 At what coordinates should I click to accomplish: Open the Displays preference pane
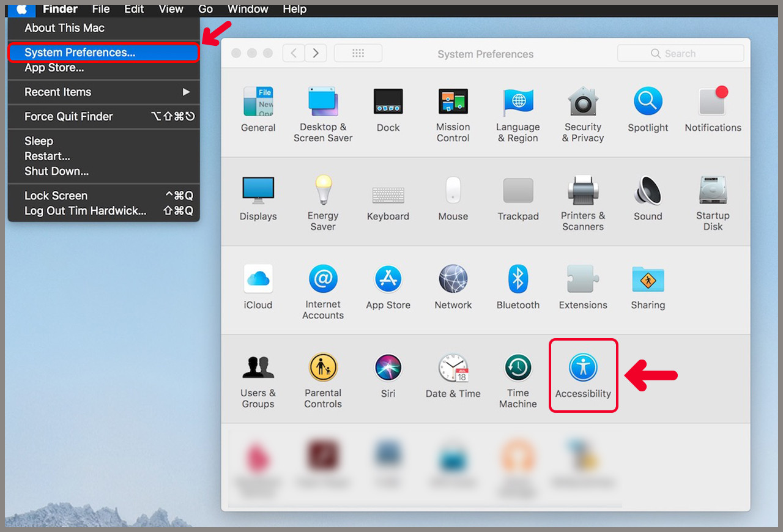(x=258, y=198)
